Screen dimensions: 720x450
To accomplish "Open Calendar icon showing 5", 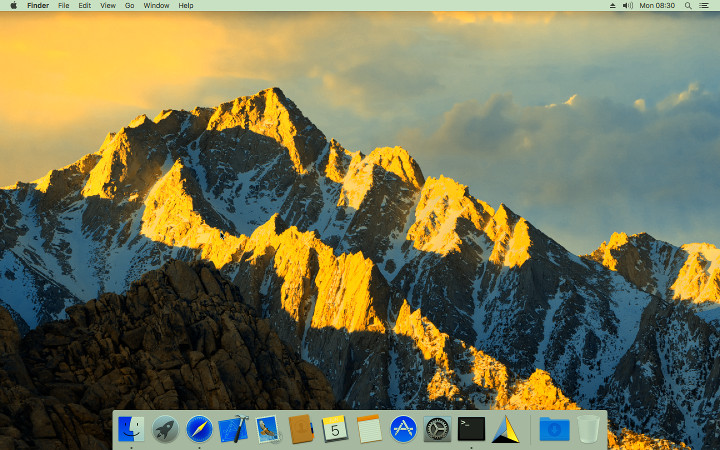I will click(x=335, y=429).
